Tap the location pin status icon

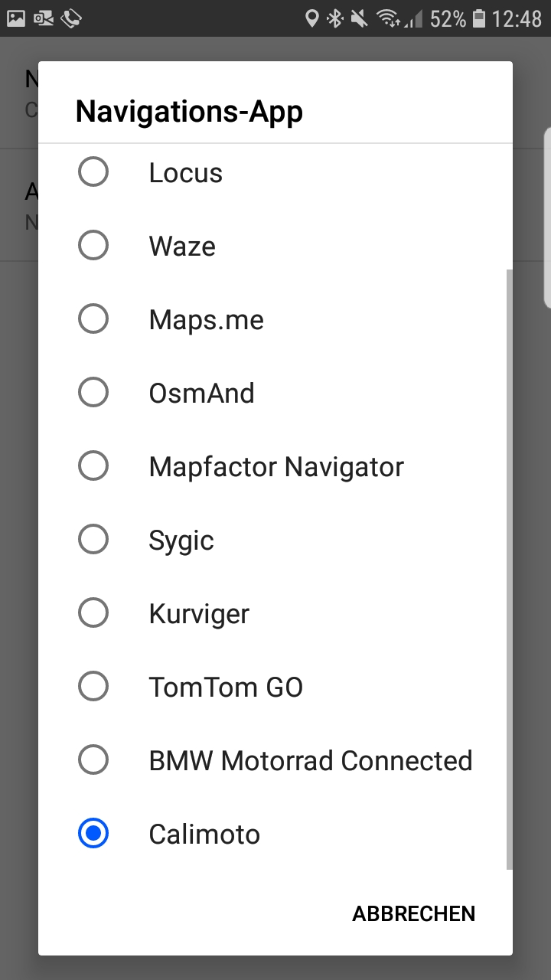(311, 18)
